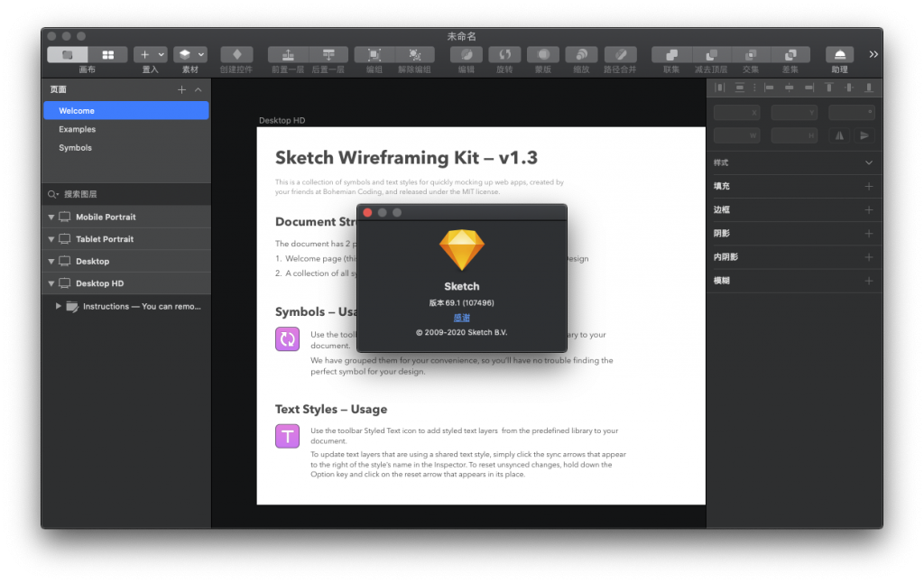Add a new page with the 页面 plus icon
The width and height of the screenshot is (924, 583).
click(181, 89)
